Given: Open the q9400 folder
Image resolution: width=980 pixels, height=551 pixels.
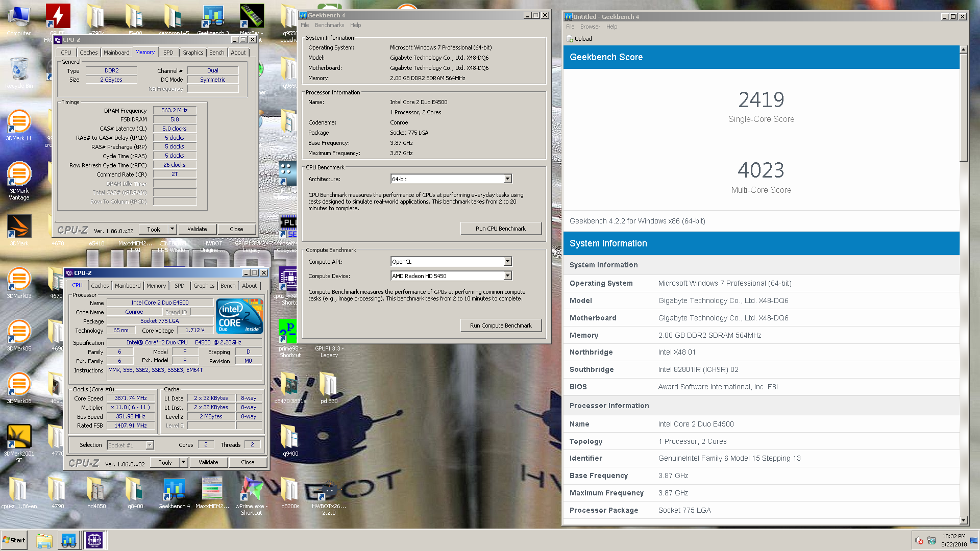Looking at the screenshot, I should pyautogui.click(x=290, y=440).
